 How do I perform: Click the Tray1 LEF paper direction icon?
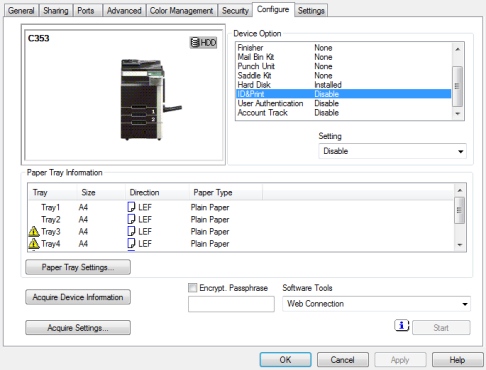[x=131, y=207]
